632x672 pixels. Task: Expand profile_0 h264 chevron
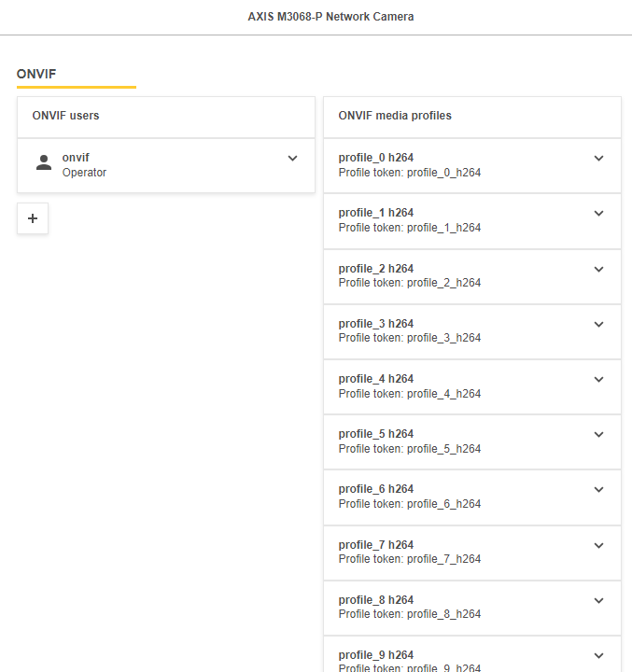(x=598, y=158)
